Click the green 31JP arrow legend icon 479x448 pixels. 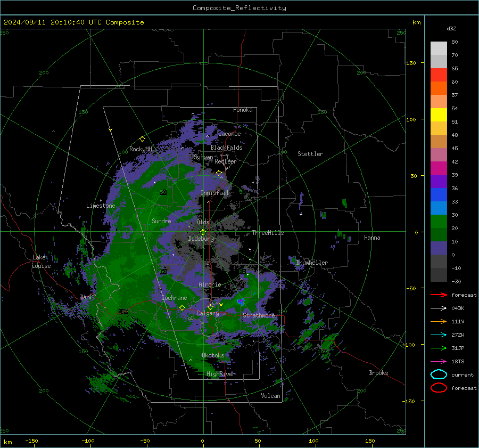pyautogui.click(x=439, y=348)
